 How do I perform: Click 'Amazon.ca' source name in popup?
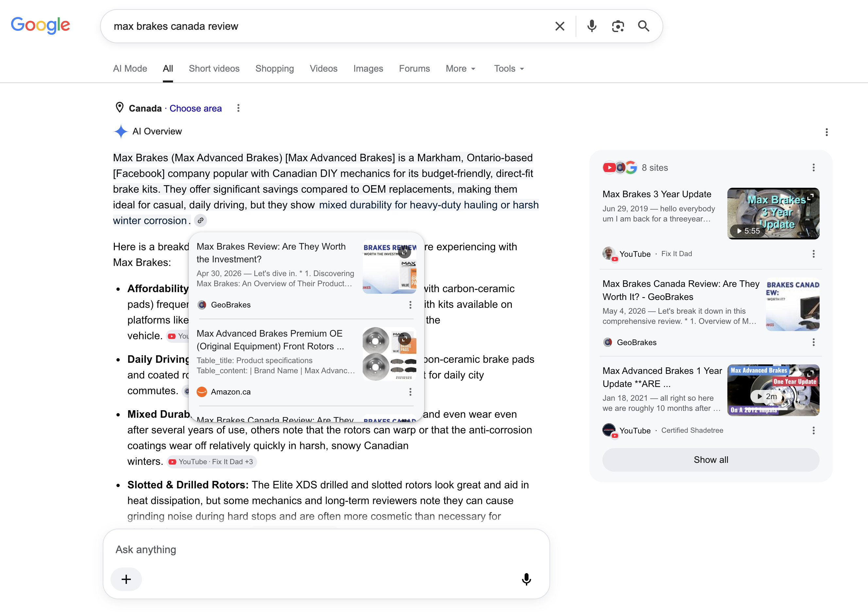pyautogui.click(x=231, y=392)
